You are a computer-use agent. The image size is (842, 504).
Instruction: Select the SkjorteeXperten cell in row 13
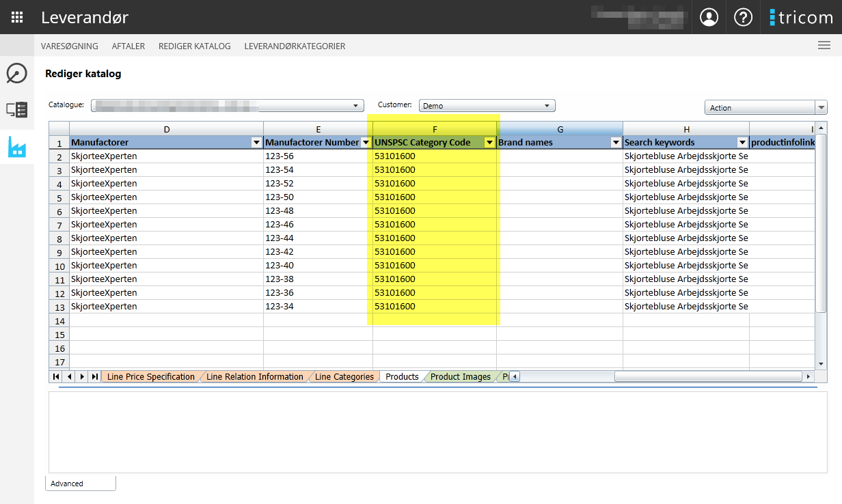(167, 307)
